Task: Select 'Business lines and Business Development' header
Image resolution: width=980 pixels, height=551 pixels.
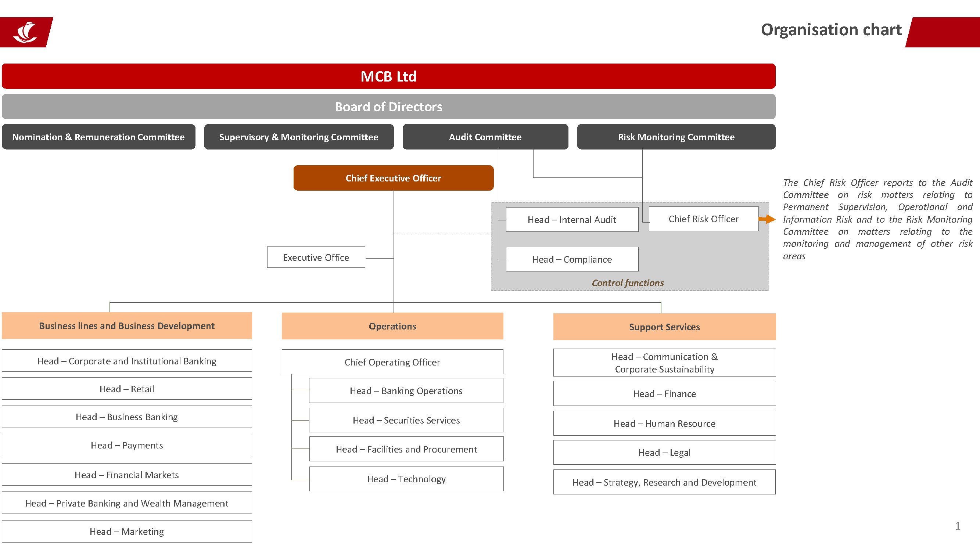Action: (127, 326)
